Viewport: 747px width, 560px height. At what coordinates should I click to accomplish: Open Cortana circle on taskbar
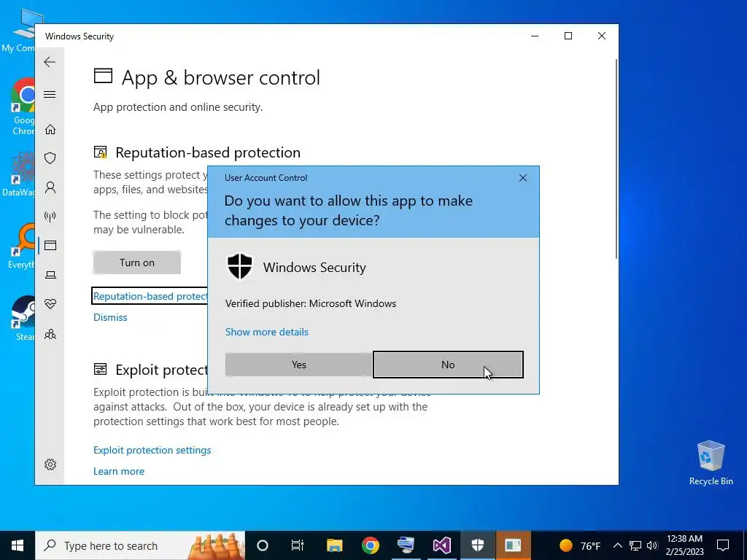pos(263,545)
